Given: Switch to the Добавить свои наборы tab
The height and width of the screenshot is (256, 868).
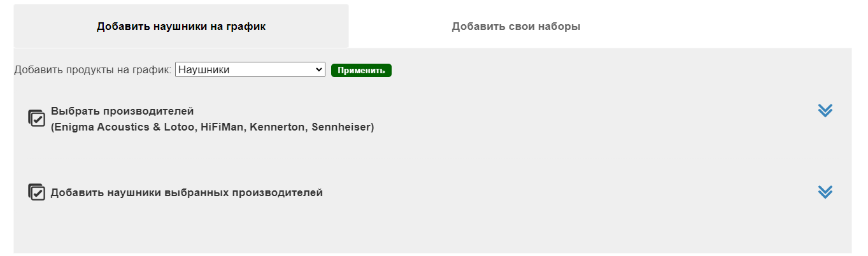Looking at the screenshot, I should click(516, 27).
